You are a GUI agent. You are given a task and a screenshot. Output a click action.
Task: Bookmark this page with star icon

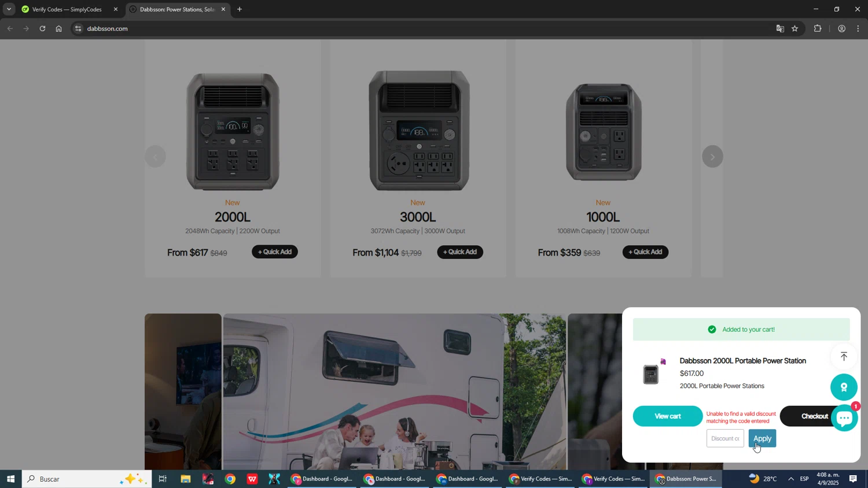[x=795, y=28]
